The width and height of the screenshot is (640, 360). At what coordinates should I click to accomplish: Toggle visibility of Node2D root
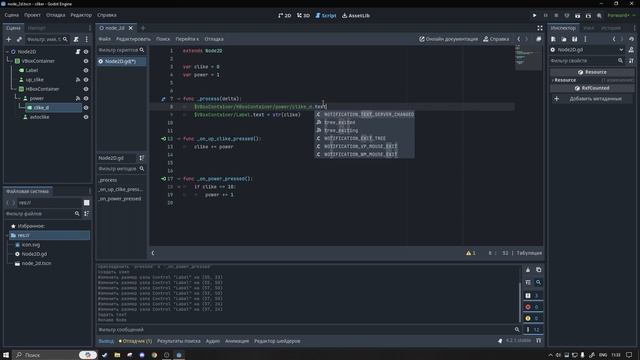86,52
